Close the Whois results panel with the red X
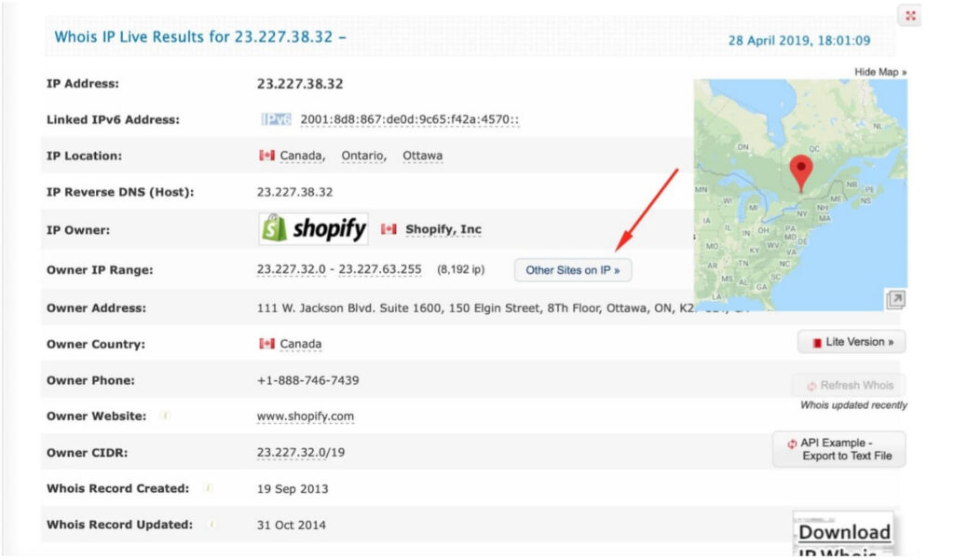The width and height of the screenshot is (954, 560). (910, 16)
